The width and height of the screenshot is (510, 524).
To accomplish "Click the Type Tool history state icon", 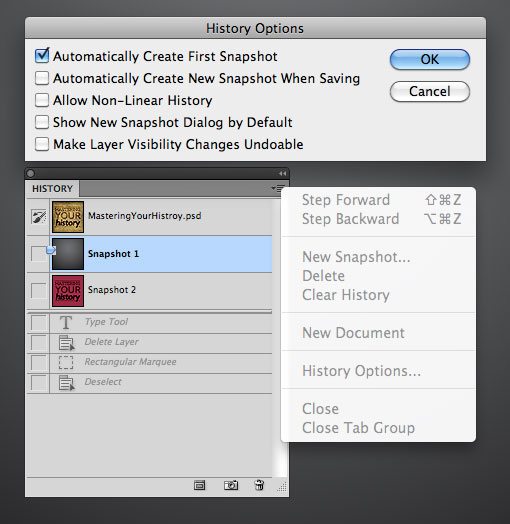I will pyautogui.click(x=66, y=322).
